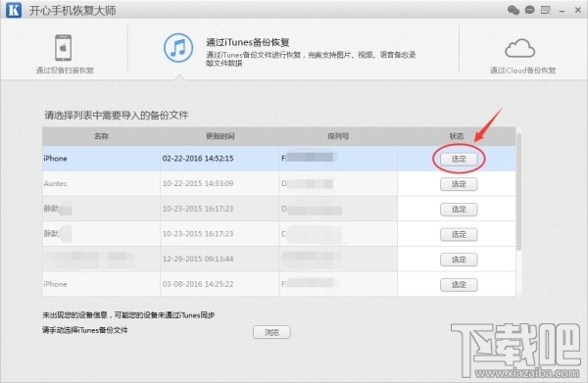This screenshot has width=588, height=383.
Task: Select the 10-22-2015 14:33:09 timestamp
Action: click(198, 183)
